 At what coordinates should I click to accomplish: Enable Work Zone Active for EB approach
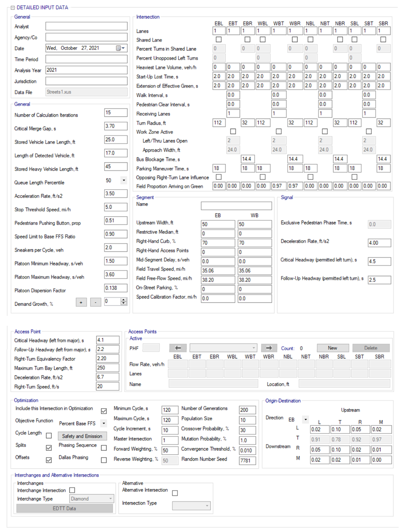233,131
